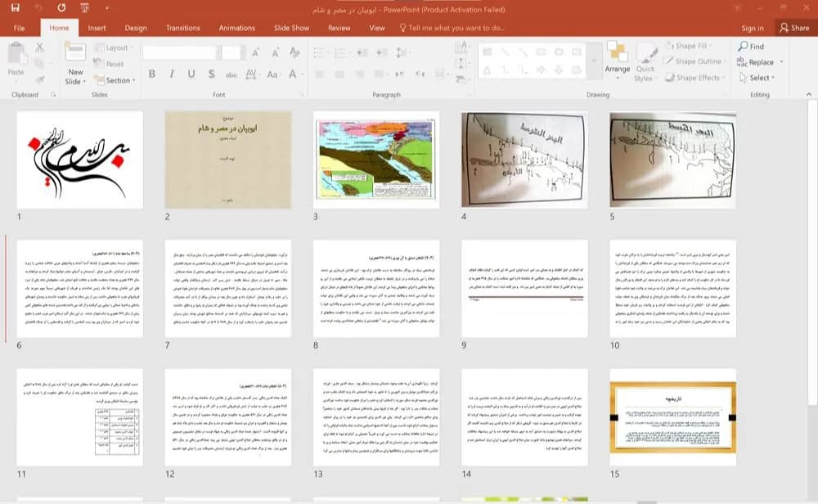Open the Find tool
The height and width of the screenshot is (504, 818).
click(x=751, y=47)
